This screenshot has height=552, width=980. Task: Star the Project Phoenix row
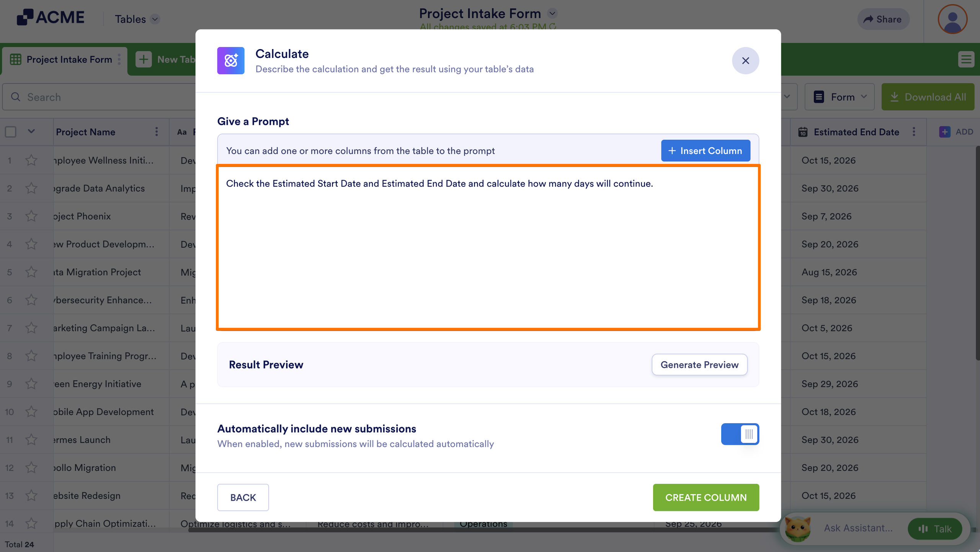click(x=31, y=216)
